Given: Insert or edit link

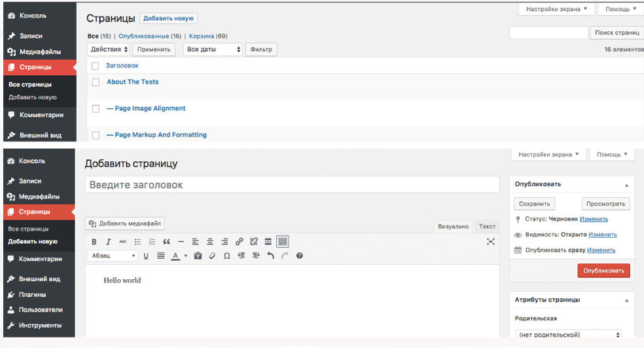Looking at the screenshot, I should click(239, 241).
